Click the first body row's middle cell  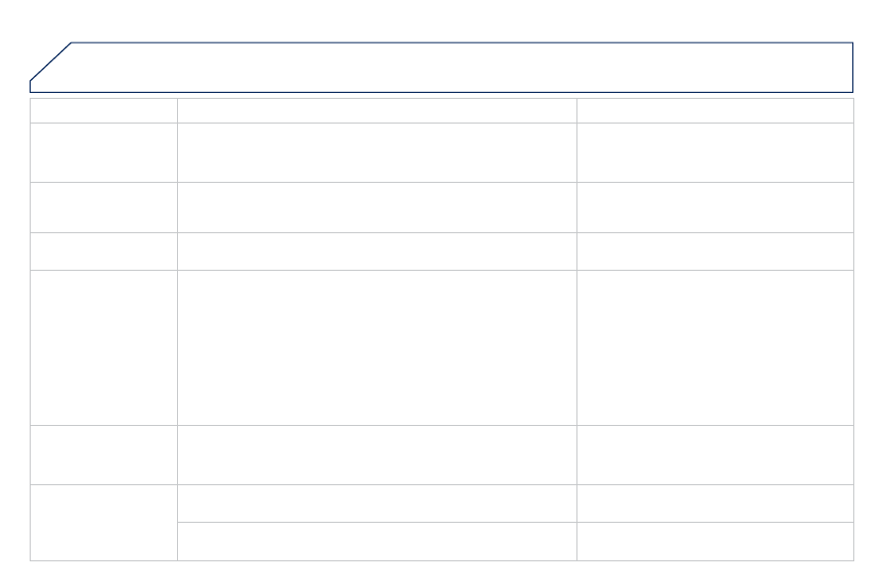pyautogui.click(x=377, y=152)
